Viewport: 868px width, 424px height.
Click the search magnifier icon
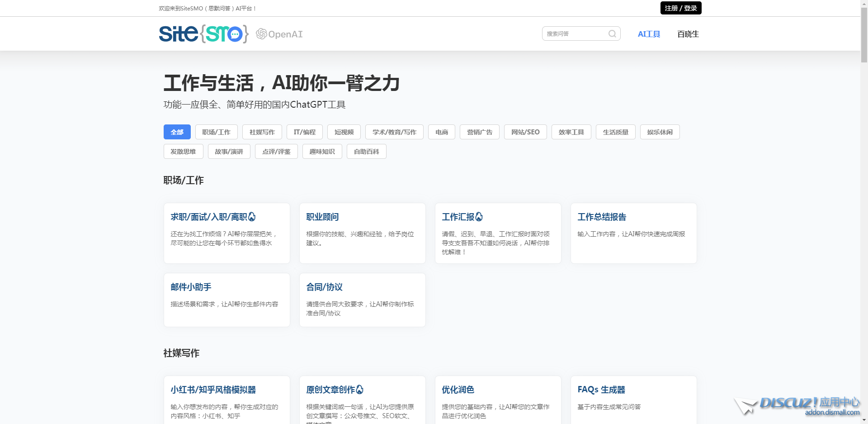[x=612, y=33]
